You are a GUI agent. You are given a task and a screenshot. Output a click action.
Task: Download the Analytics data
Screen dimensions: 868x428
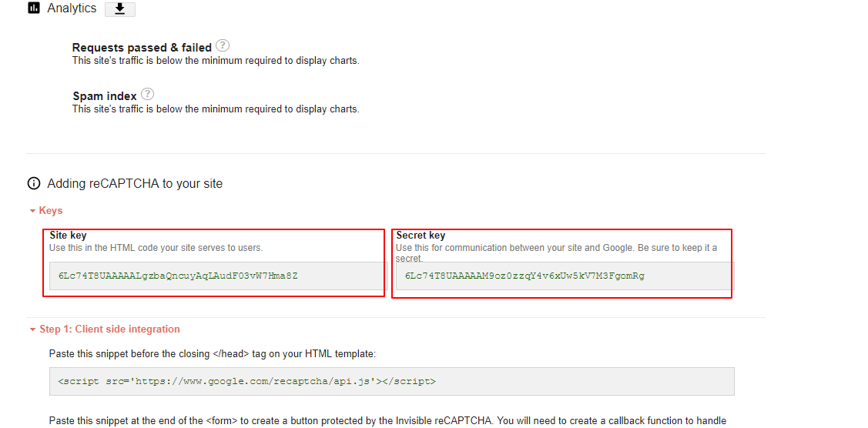(x=119, y=9)
